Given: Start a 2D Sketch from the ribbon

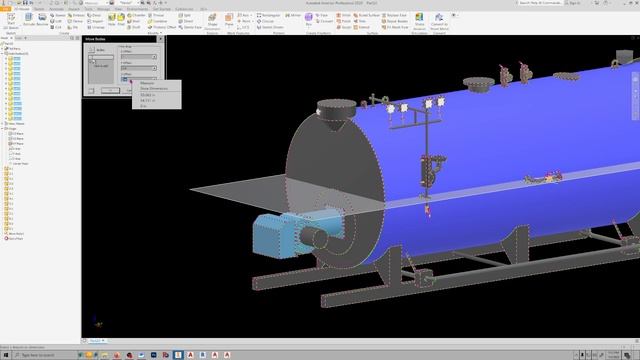Looking at the screenshot, I should coord(11,21).
